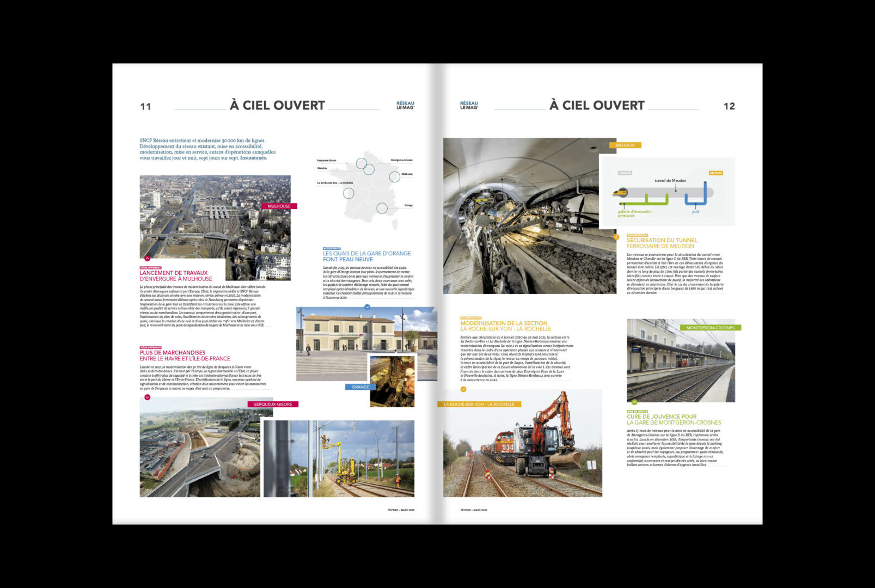
Task: Open the yellow rail maintenance vehicle photo
Action: click(339, 458)
